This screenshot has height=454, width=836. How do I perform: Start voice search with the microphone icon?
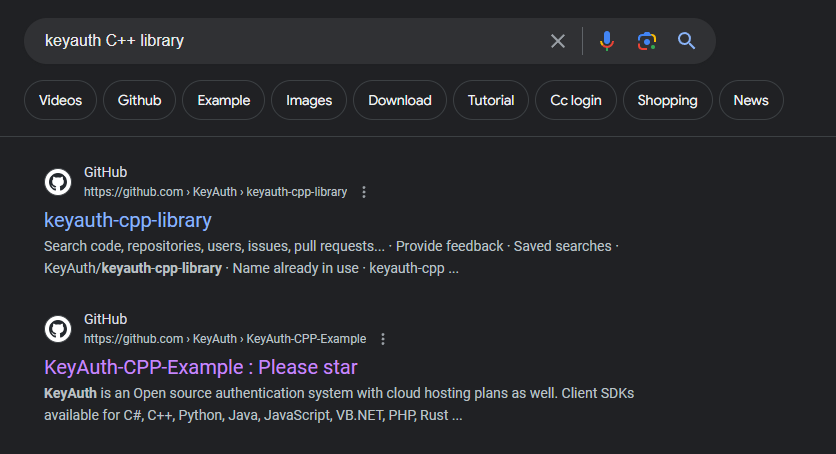[607, 41]
